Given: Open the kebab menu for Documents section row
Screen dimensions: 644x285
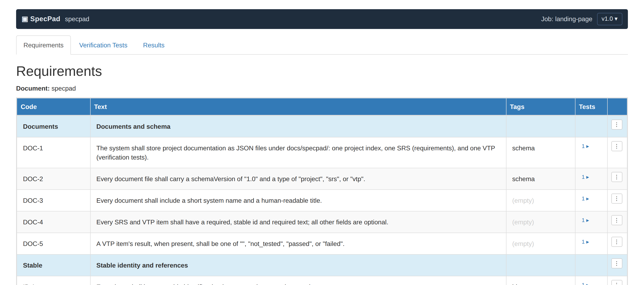Looking at the screenshot, I should click(617, 125).
